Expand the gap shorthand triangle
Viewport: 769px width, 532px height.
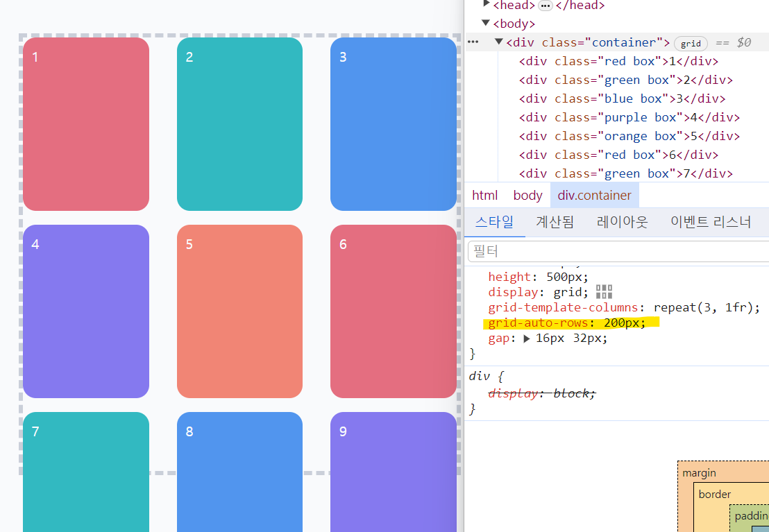[527, 338]
